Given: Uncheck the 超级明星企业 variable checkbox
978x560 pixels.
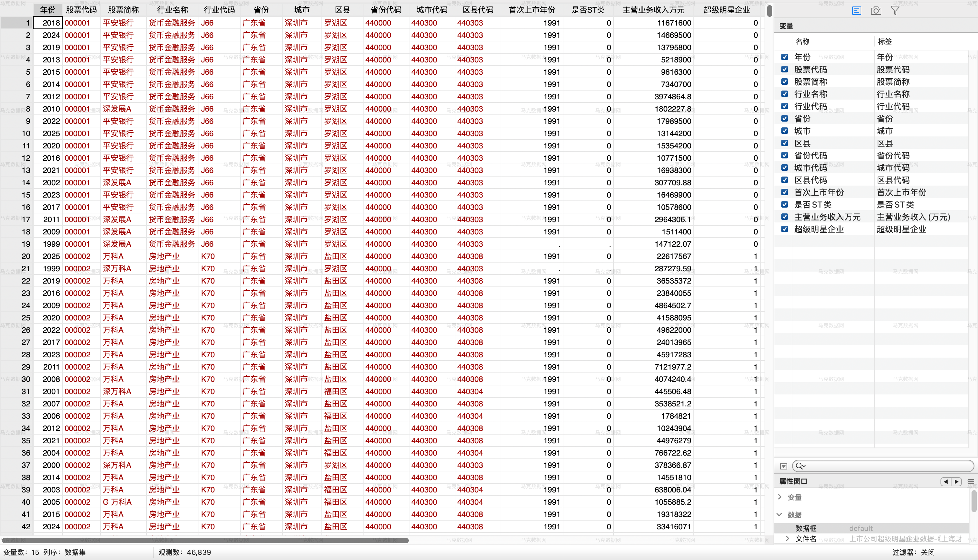Looking at the screenshot, I should 785,229.
